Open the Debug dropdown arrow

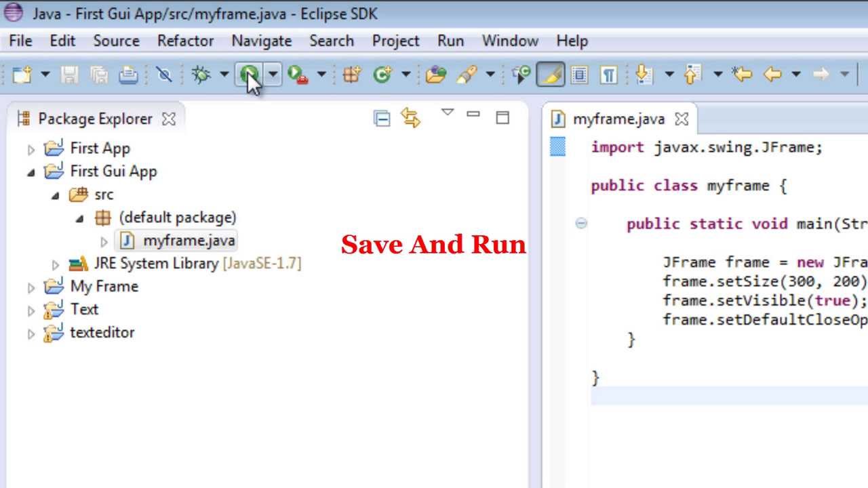tap(224, 74)
